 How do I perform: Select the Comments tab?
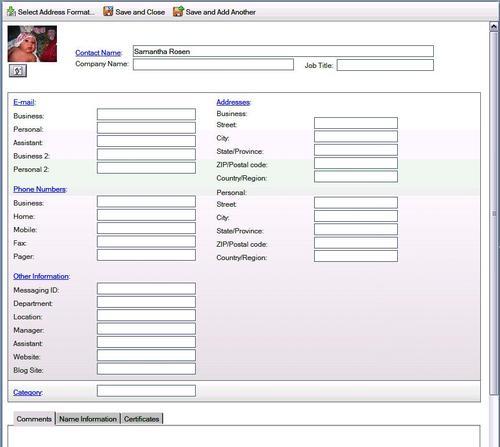[34, 419]
